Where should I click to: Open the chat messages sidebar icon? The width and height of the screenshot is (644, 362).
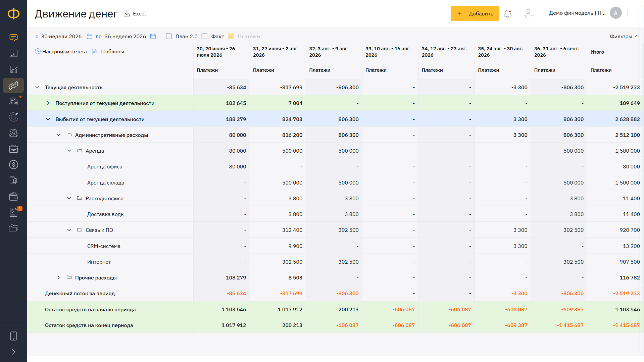13,38
